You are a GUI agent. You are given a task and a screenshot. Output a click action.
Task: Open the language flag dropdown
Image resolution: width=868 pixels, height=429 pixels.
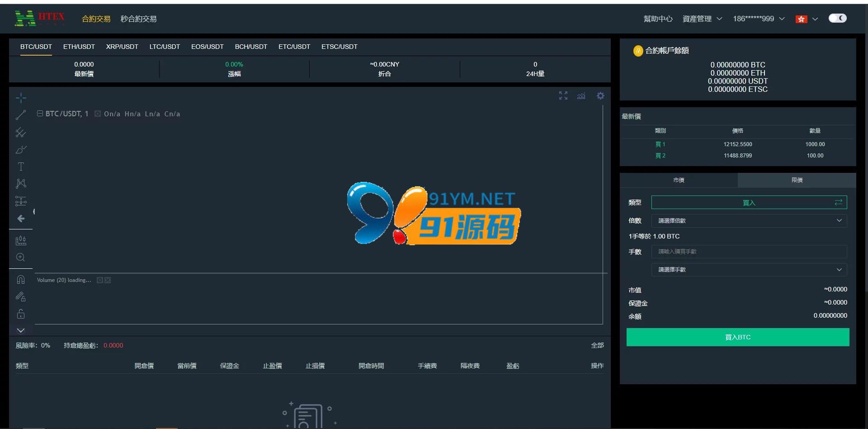coord(807,19)
